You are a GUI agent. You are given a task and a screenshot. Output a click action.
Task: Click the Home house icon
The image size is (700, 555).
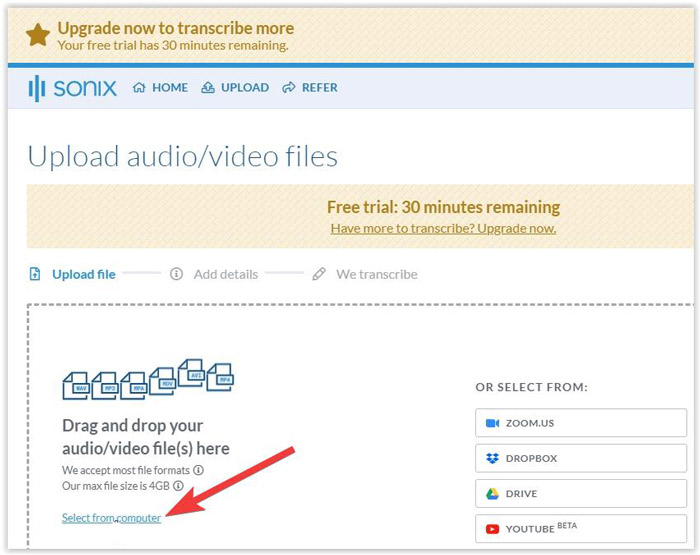pyautogui.click(x=139, y=88)
